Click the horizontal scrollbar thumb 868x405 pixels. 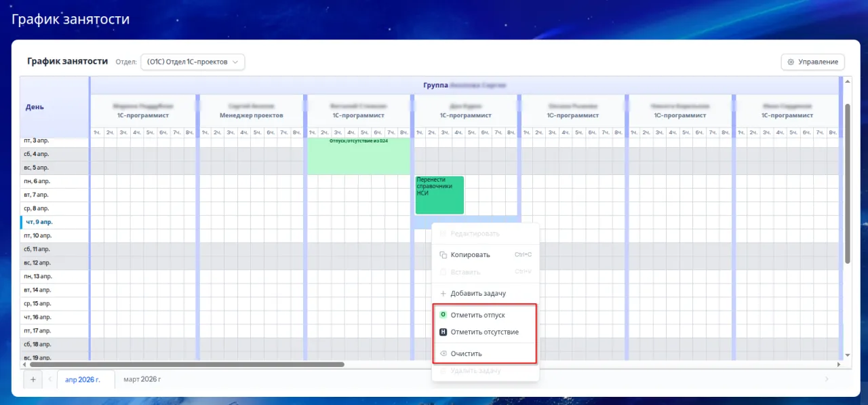click(x=186, y=364)
